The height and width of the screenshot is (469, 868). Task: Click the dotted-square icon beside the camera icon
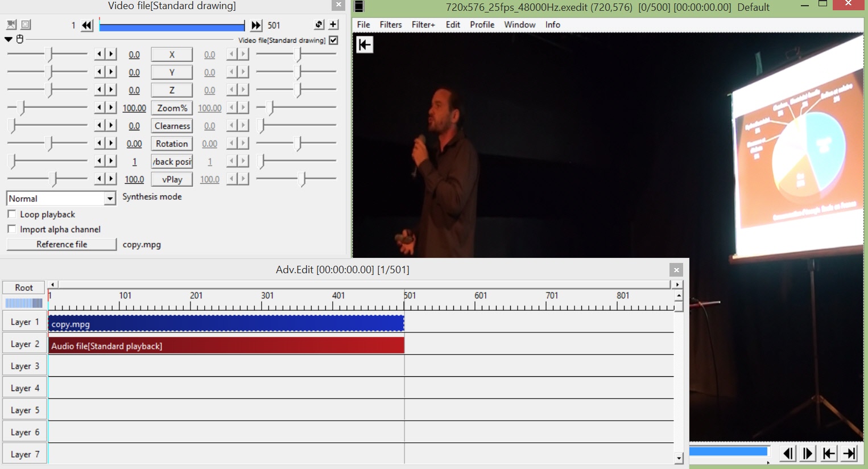click(26, 25)
